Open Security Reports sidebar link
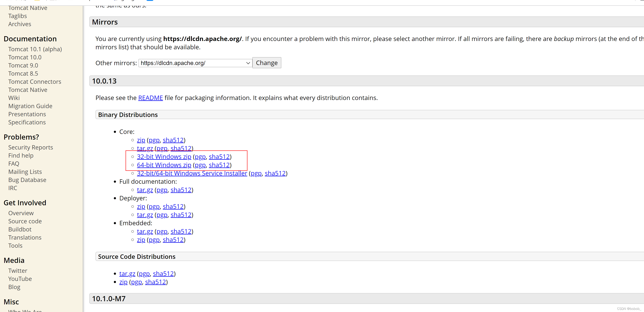Image resolution: width=644 pixels, height=312 pixels. click(x=31, y=147)
